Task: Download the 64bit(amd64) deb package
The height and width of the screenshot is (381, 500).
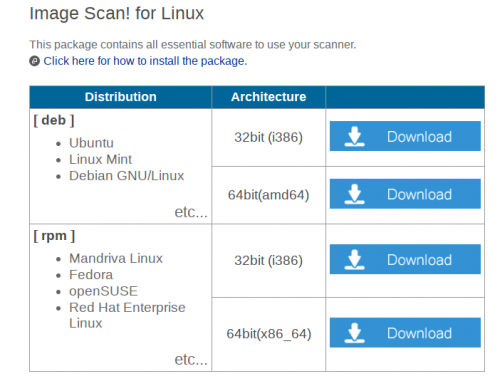Action: click(405, 194)
